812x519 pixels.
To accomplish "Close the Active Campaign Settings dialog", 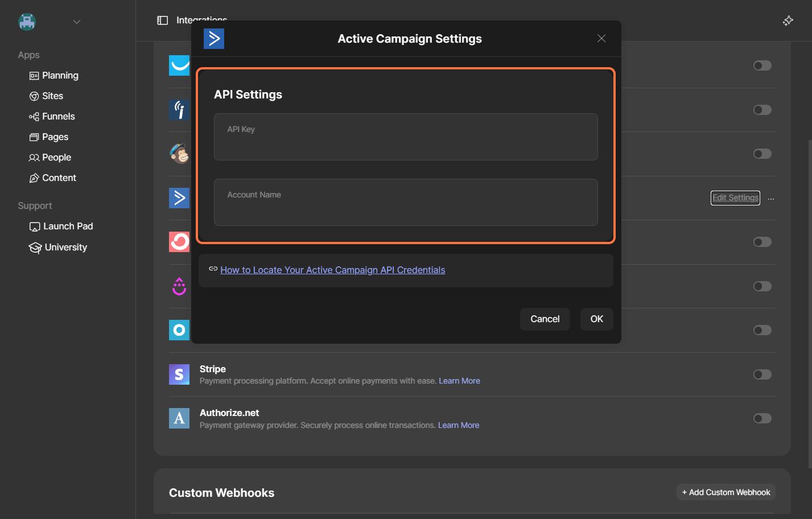I will (601, 38).
